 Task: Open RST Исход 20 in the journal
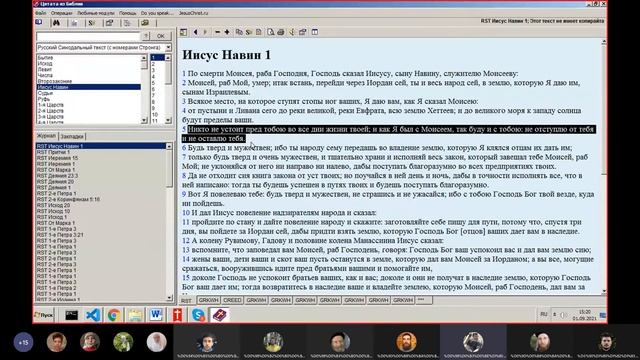(53, 205)
